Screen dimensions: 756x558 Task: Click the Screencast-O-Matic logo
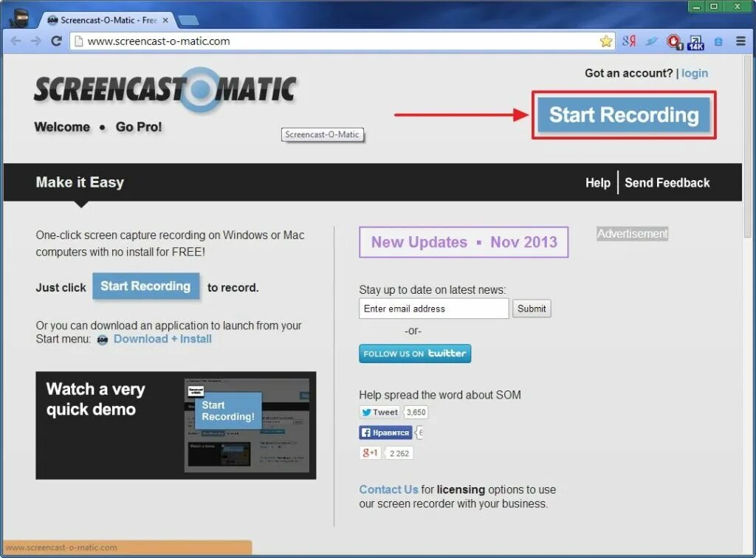(x=165, y=89)
